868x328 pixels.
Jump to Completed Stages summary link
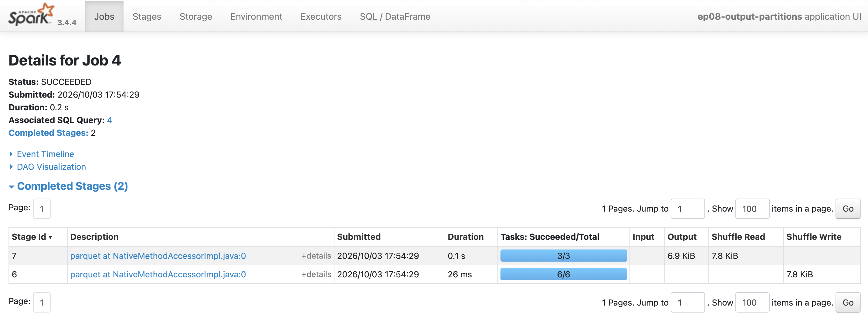click(48, 133)
